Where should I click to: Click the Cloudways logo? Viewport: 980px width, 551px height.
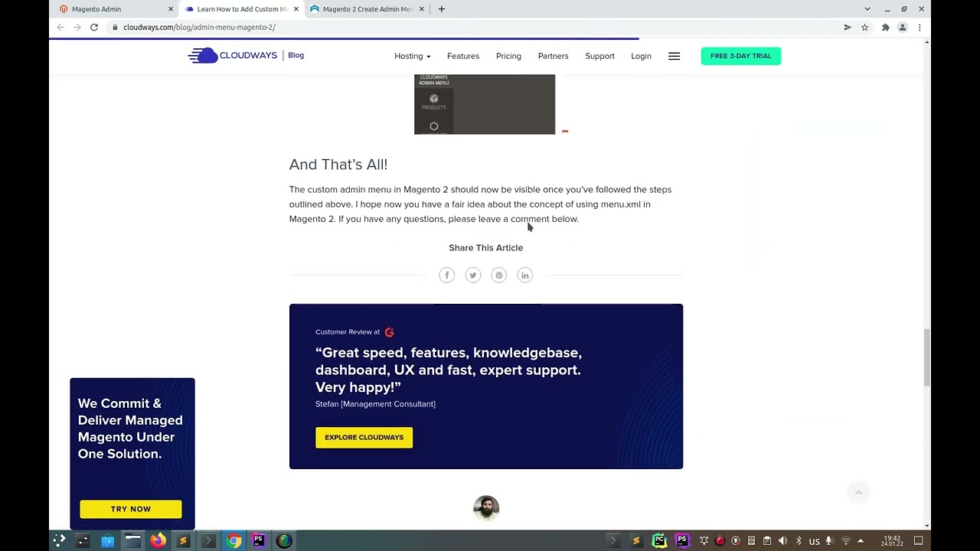(x=233, y=55)
